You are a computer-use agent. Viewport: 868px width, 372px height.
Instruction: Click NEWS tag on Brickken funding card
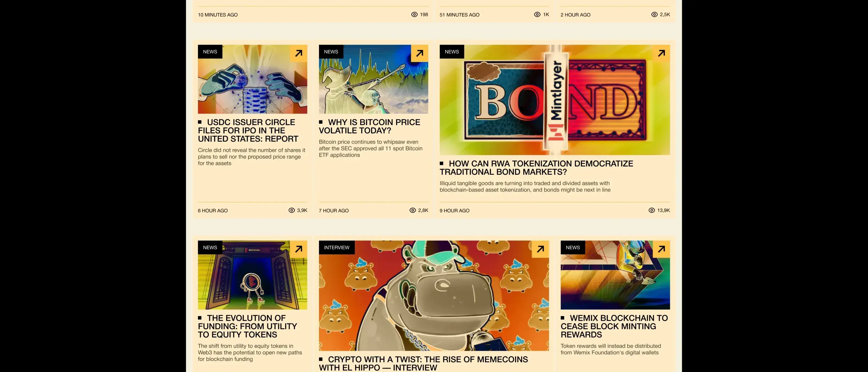point(210,247)
